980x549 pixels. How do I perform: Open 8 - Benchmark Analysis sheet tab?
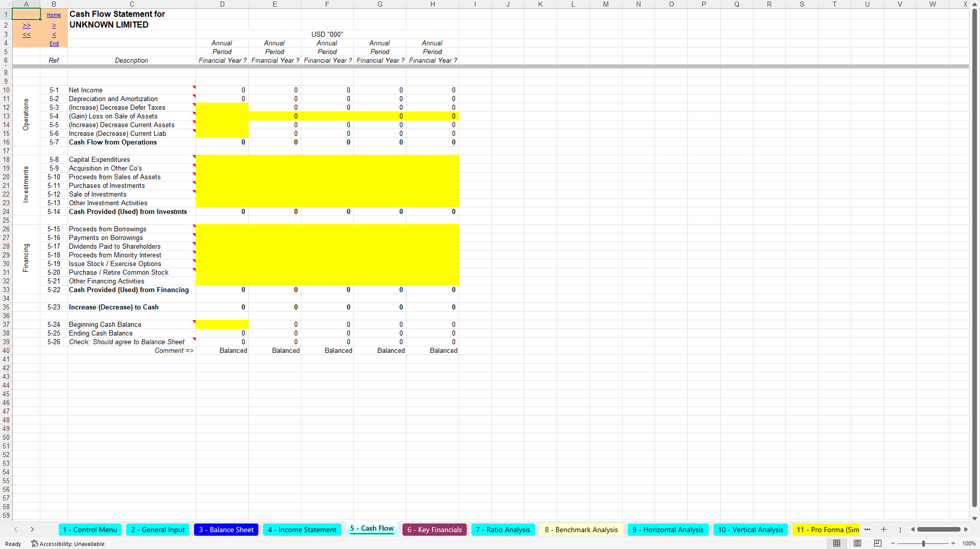click(x=581, y=530)
